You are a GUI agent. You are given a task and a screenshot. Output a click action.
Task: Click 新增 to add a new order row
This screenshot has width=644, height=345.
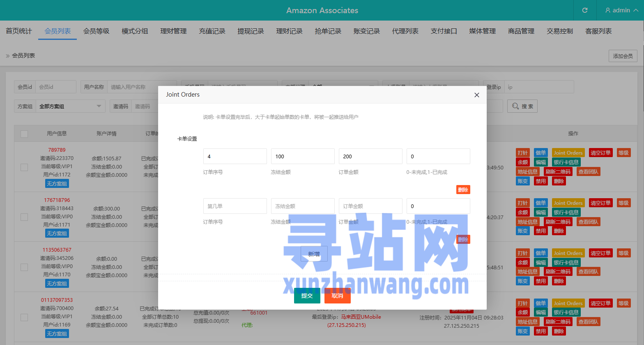[314, 254]
